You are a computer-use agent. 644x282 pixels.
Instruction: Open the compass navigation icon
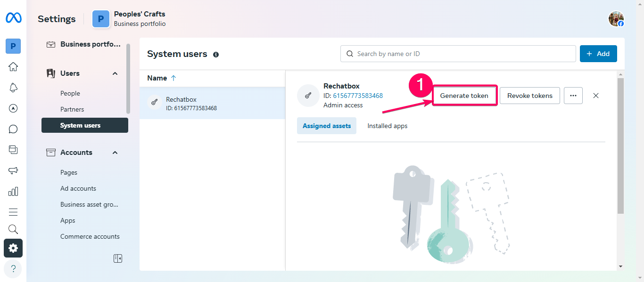tap(13, 108)
